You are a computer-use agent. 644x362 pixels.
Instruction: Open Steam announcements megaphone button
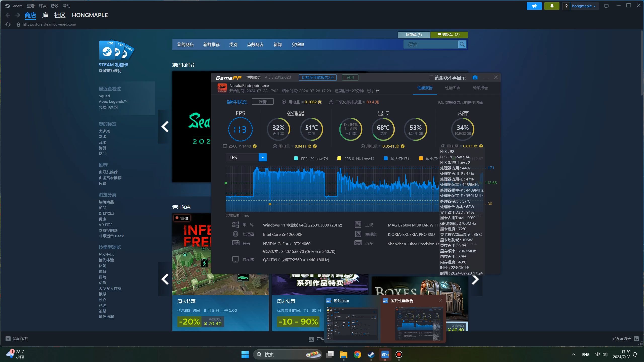[x=534, y=6]
